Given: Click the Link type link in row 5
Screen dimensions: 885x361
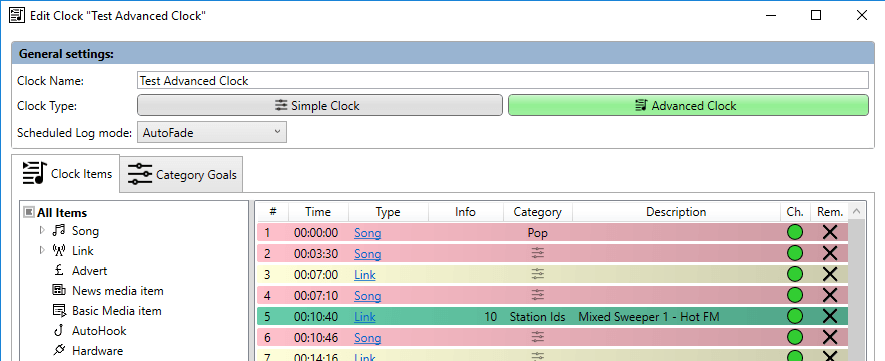Looking at the screenshot, I should pos(365,317).
